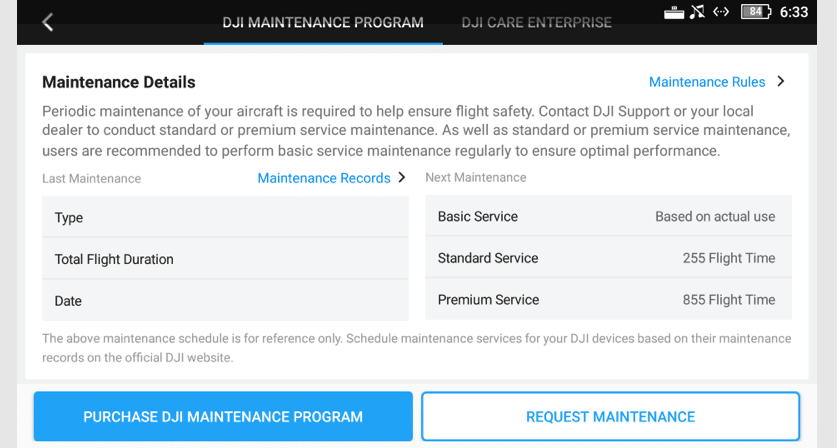Open the DJI Maintenance Program tab
Image resolution: width=837 pixels, height=448 pixels.
323,22
